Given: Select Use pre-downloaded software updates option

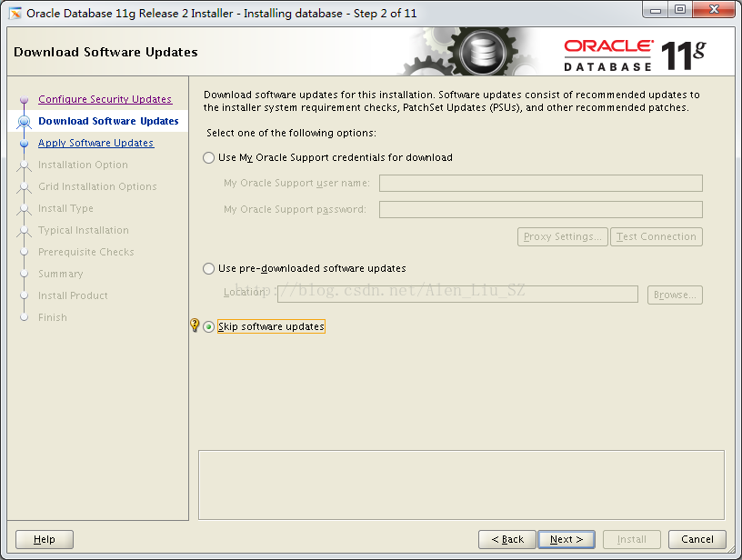Looking at the screenshot, I should click(209, 269).
